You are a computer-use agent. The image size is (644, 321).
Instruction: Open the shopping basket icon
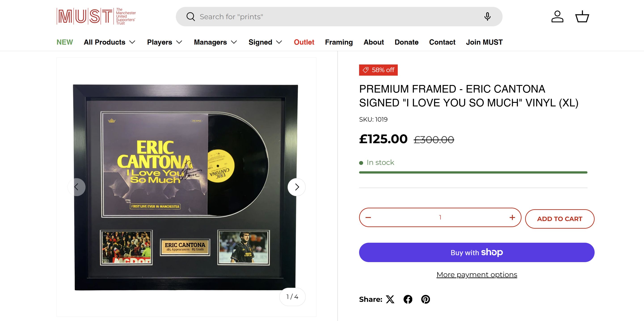[x=582, y=17]
